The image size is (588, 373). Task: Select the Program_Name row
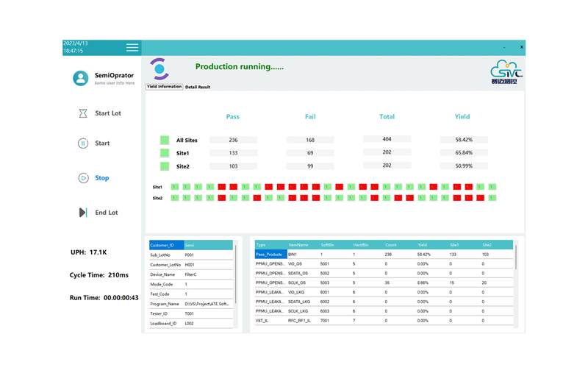click(x=191, y=304)
